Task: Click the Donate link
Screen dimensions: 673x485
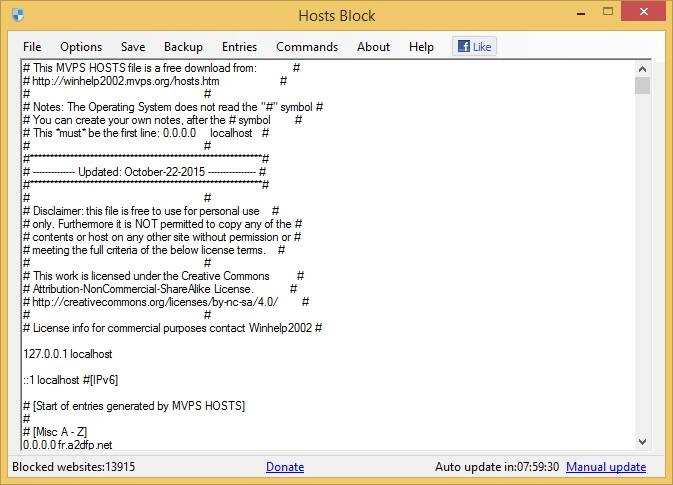Action: click(x=285, y=467)
